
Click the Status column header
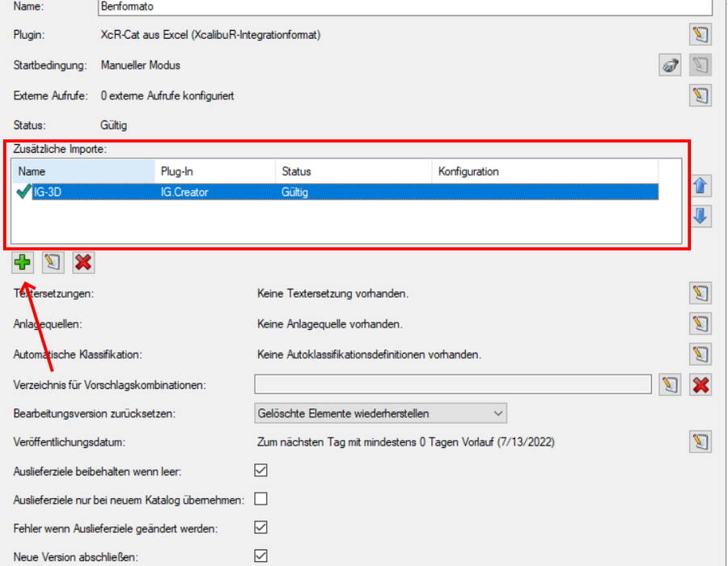[353, 171]
